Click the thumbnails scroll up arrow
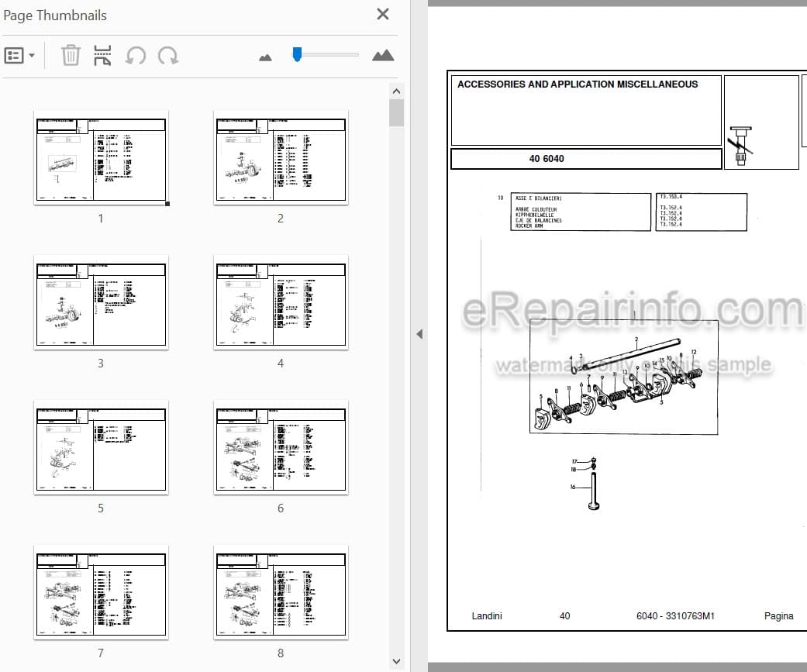The width and height of the screenshot is (807, 672). click(x=396, y=91)
